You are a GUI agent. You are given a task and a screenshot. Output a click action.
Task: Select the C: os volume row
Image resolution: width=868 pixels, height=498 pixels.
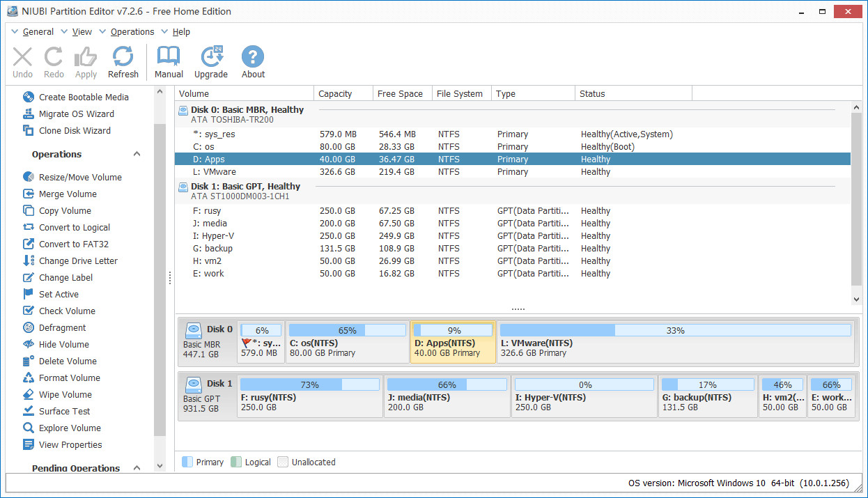pyautogui.click(x=513, y=146)
